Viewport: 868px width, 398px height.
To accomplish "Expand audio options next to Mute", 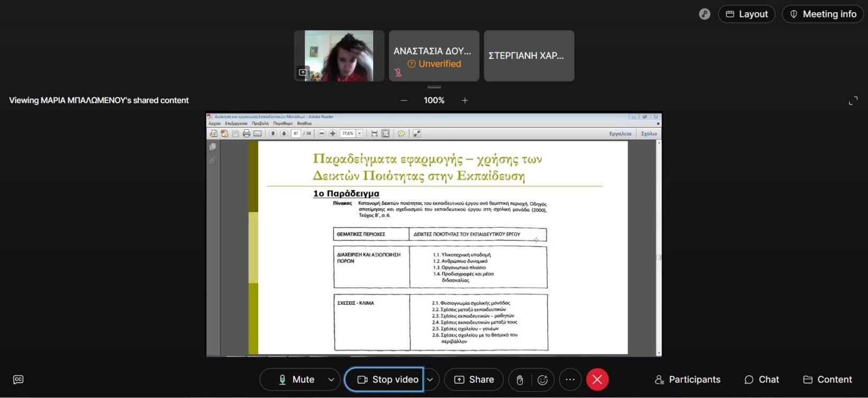I will 331,379.
